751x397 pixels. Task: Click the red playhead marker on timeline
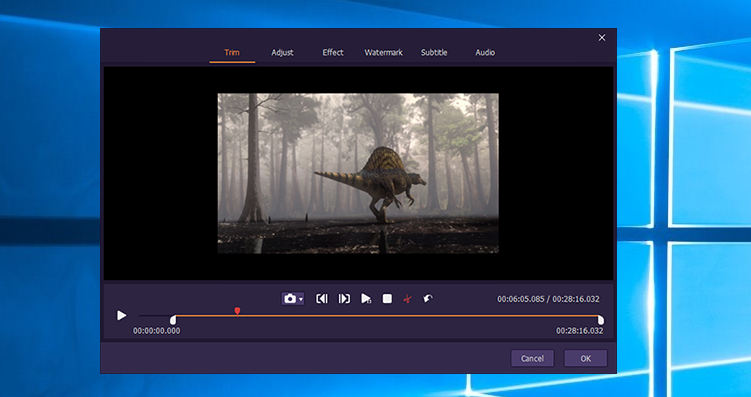pos(237,311)
